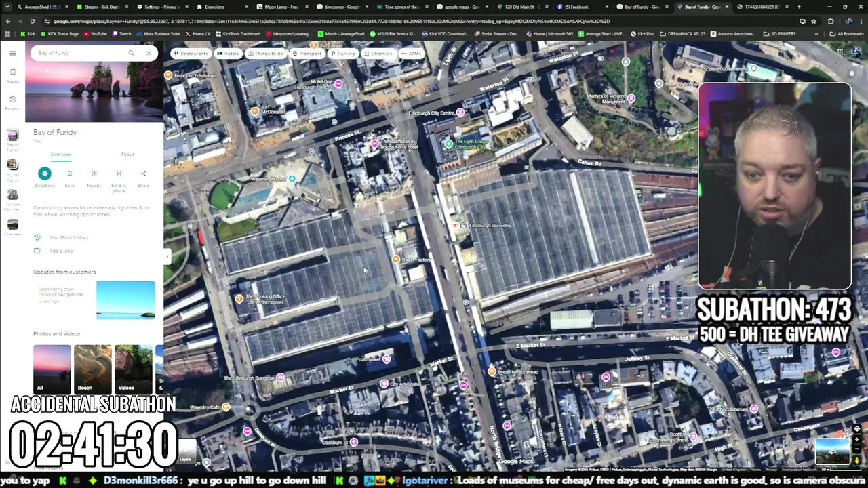Click the Waverley Market pin
868x488 pixels.
coord(292,179)
